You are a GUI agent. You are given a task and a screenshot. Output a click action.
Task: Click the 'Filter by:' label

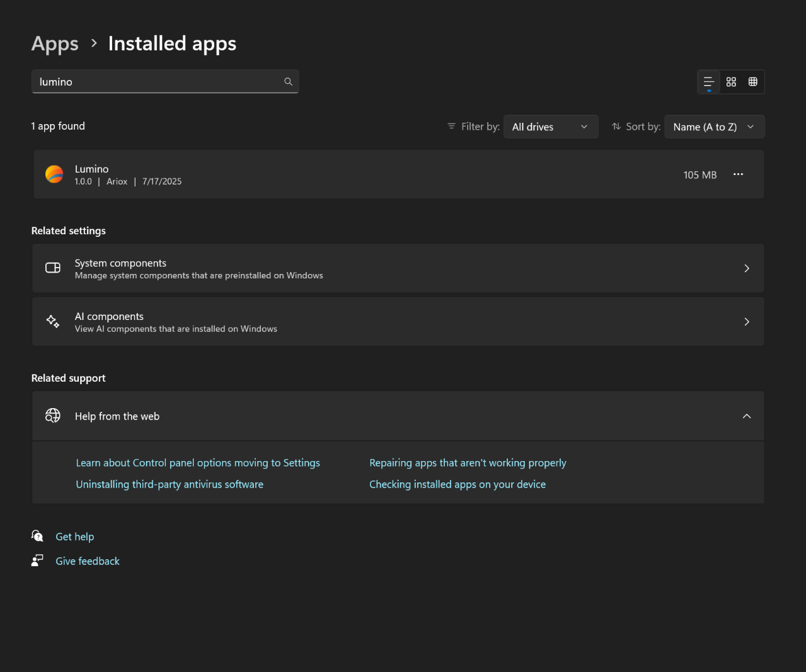coord(480,127)
